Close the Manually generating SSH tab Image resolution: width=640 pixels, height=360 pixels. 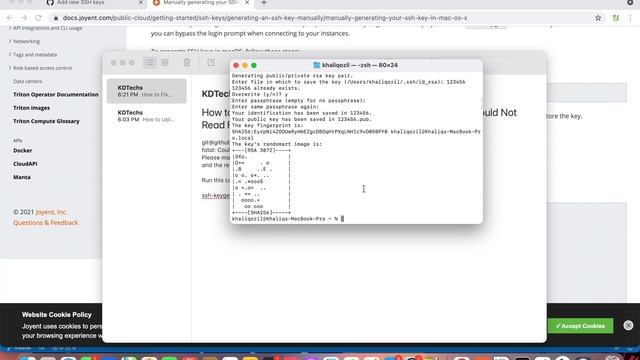tap(247, 2)
